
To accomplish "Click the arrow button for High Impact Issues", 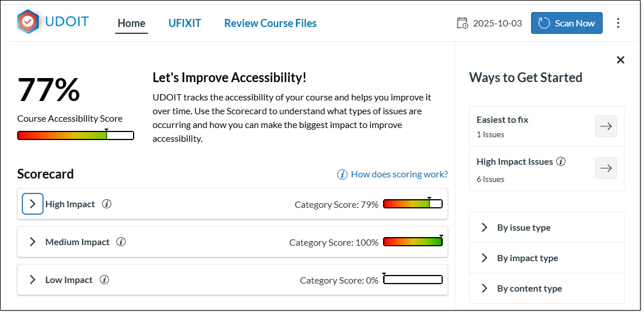I will click(x=606, y=168).
